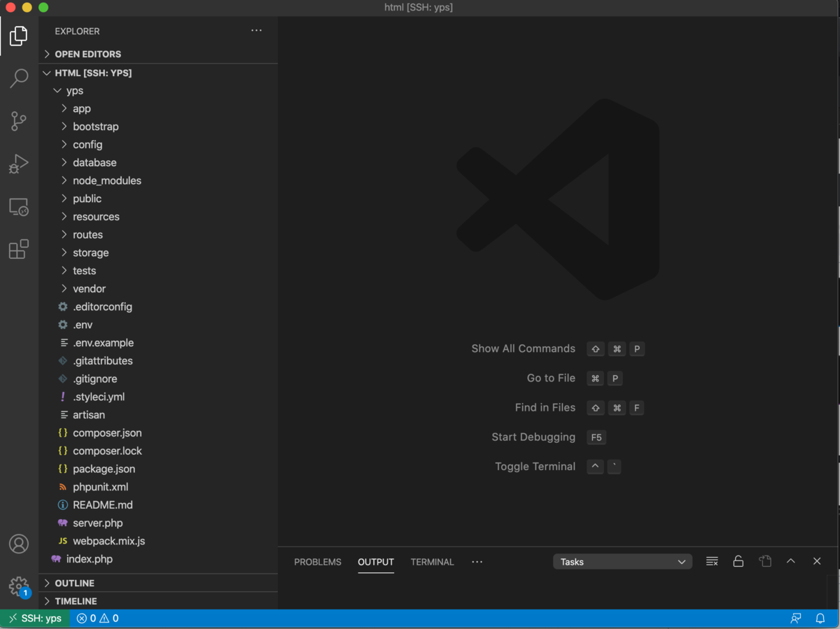Open the .editorconfig file
The height and width of the screenshot is (629, 840).
pos(158,306)
